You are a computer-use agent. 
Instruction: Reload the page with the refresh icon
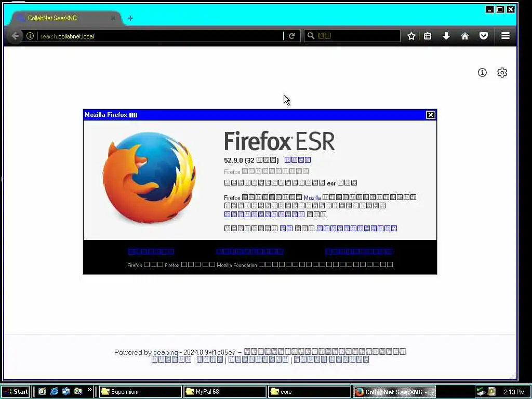coord(291,36)
